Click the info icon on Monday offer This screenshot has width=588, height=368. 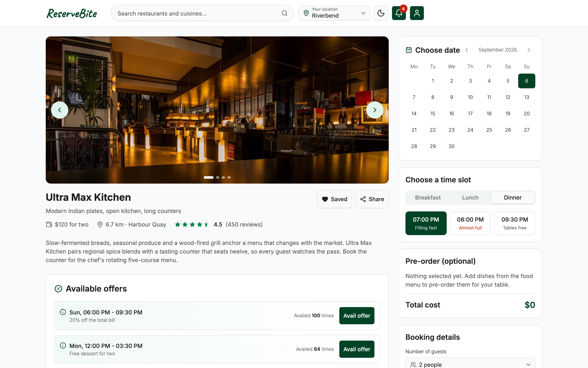point(63,346)
